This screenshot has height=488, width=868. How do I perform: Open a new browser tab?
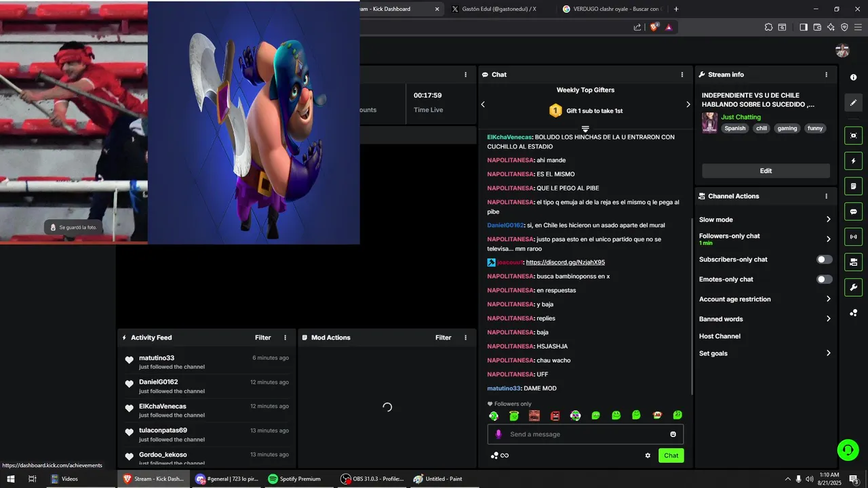point(676,9)
